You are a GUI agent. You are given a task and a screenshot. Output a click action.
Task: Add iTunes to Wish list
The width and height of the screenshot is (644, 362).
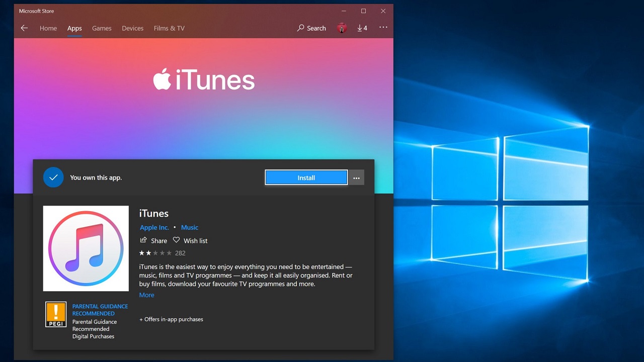[190, 240]
